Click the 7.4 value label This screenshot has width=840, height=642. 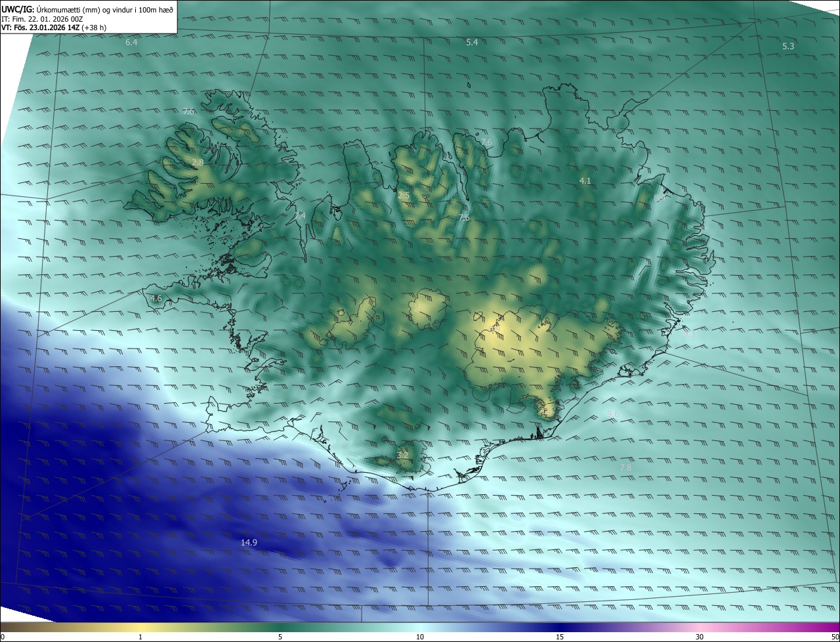click(299, 215)
